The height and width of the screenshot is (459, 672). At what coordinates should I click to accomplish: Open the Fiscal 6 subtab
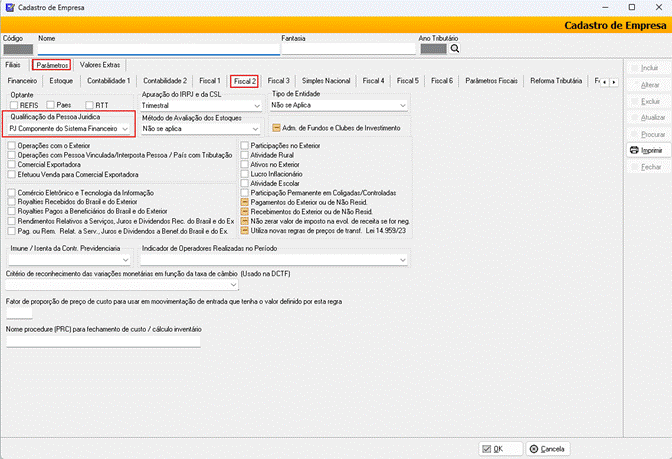(442, 81)
